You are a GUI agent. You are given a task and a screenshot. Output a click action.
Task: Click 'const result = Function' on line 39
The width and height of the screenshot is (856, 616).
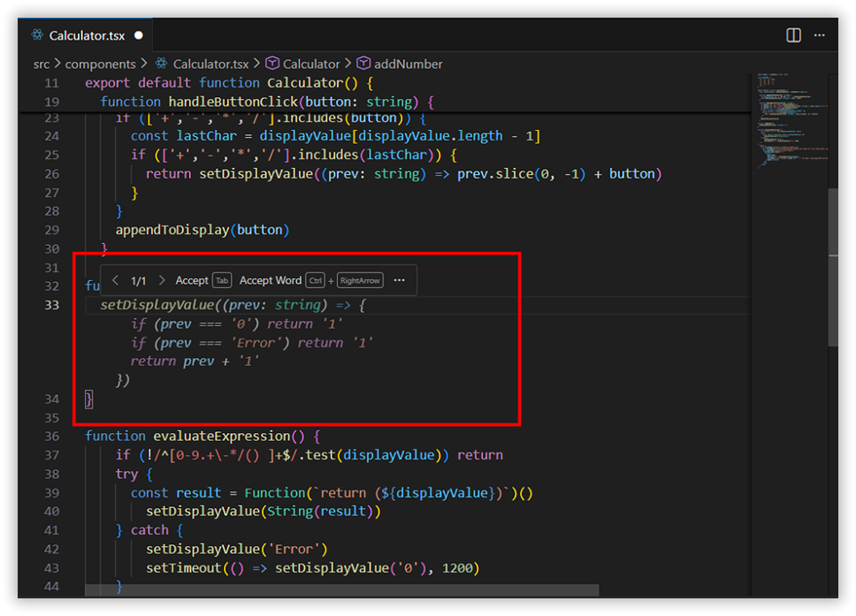point(218,493)
